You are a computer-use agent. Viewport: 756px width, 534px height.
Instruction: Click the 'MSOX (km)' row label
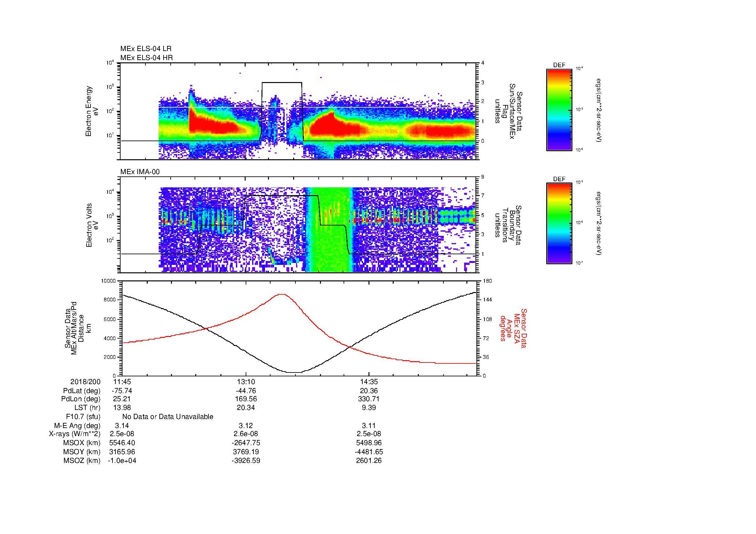pyautogui.click(x=82, y=443)
